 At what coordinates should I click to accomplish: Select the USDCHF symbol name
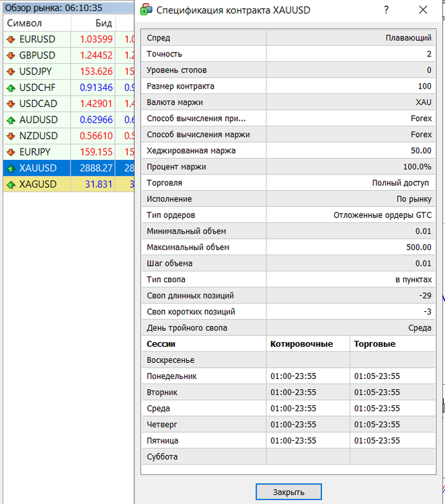[37, 87]
